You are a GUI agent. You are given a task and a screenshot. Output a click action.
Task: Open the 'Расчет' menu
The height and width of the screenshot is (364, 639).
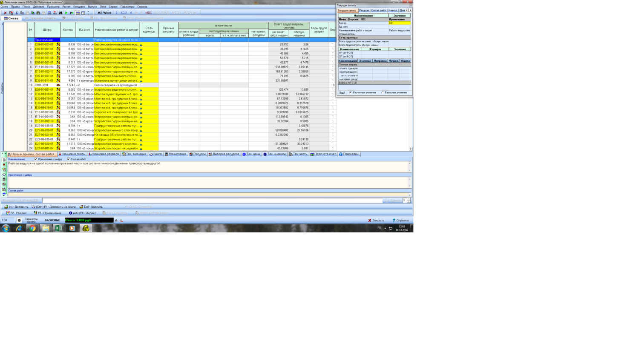pos(66,7)
